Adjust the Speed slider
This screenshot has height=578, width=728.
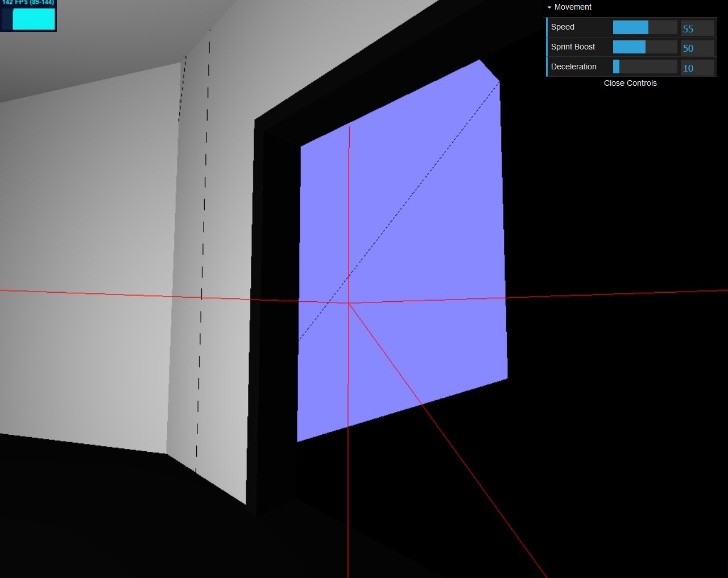[x=644, y=27]
